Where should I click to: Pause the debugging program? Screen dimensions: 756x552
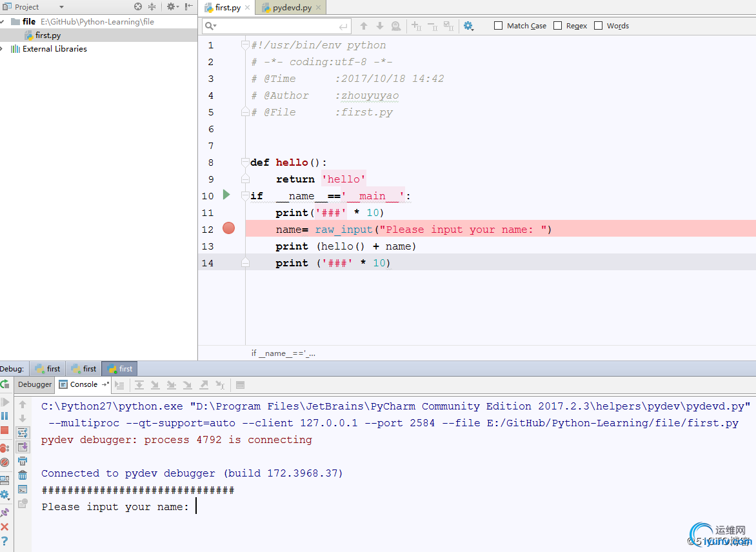pyautogui.click(x=5, y=415)
